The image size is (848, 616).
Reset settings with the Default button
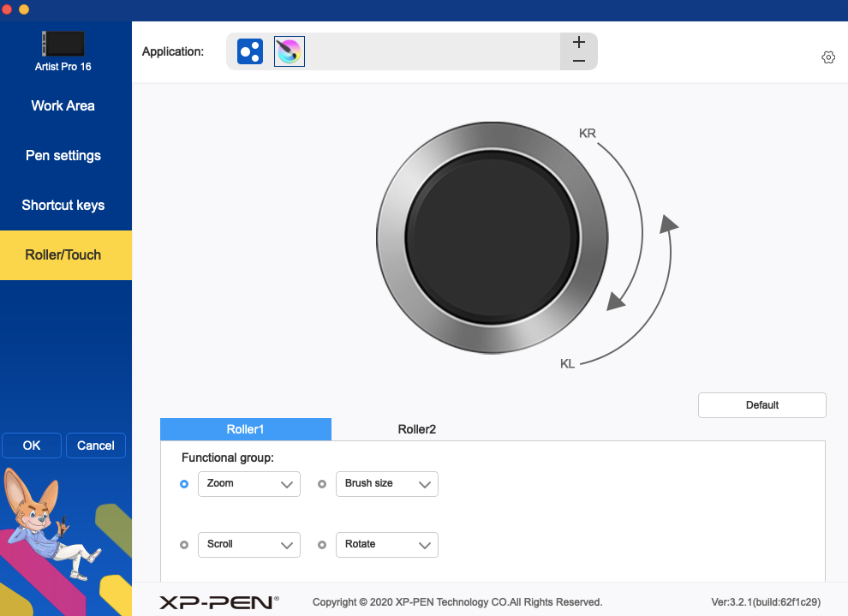tap(761, 404)
